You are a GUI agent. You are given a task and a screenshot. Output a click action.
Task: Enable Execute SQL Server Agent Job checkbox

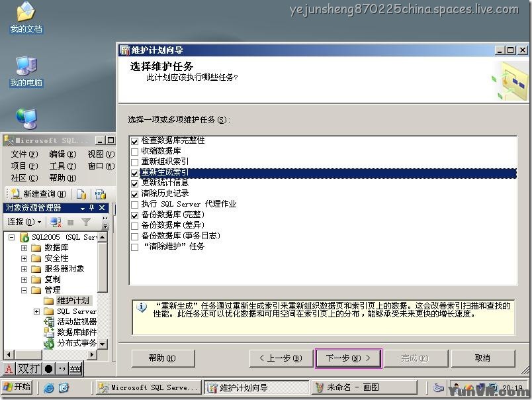[x=135, y=205]
